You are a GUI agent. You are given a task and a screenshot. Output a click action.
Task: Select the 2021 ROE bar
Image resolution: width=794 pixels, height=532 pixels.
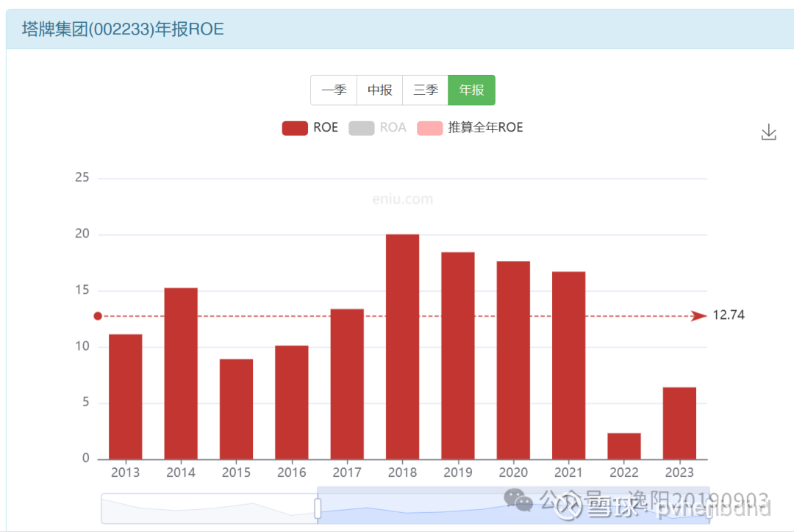click(568, 365)
